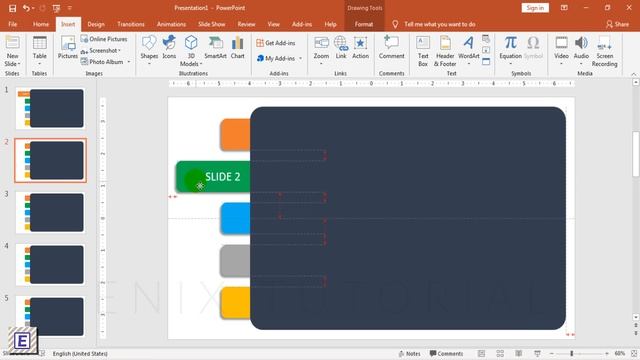Viewport: 640px width, 360px height.
Task: Click the Save icon in quick access toolbar
Action: [12, 8]
